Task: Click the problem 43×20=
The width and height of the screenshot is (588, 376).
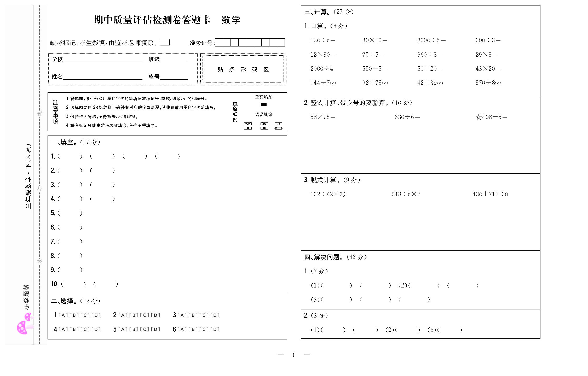Action: 488,69
